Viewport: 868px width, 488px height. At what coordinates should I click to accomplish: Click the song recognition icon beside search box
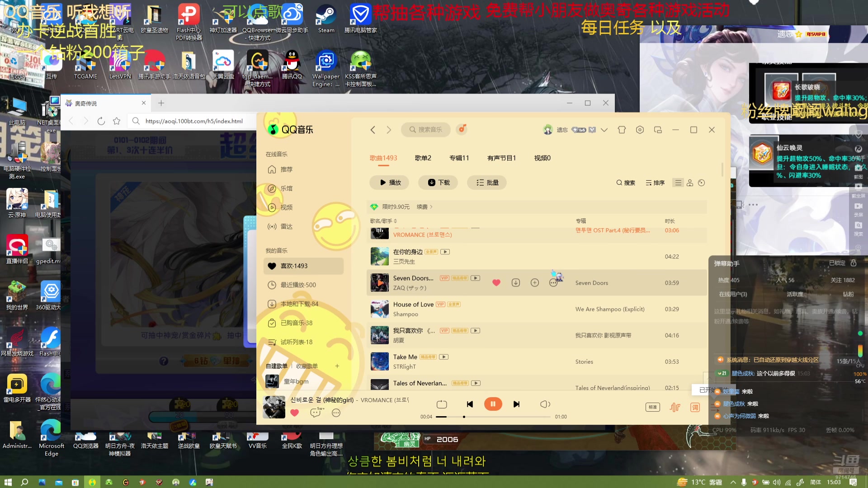462,129
